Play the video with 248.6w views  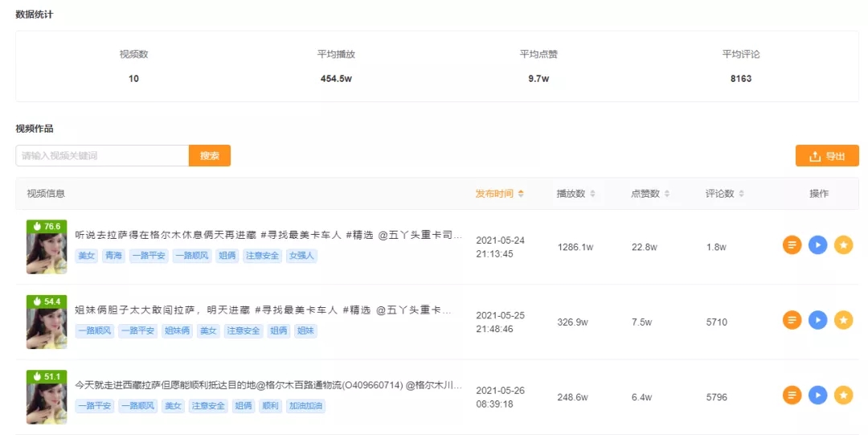(817, 395)
